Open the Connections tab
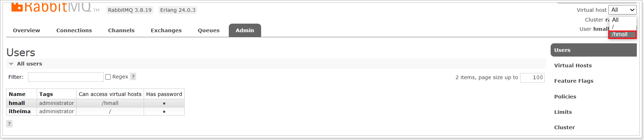This screenshot has height=140, width=644. tap(74, 30)
